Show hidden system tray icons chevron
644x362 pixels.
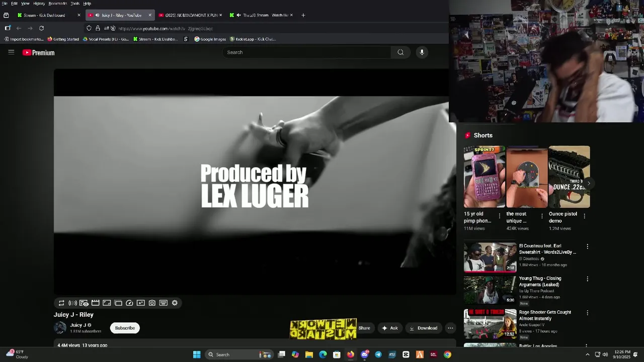[587, 354]
